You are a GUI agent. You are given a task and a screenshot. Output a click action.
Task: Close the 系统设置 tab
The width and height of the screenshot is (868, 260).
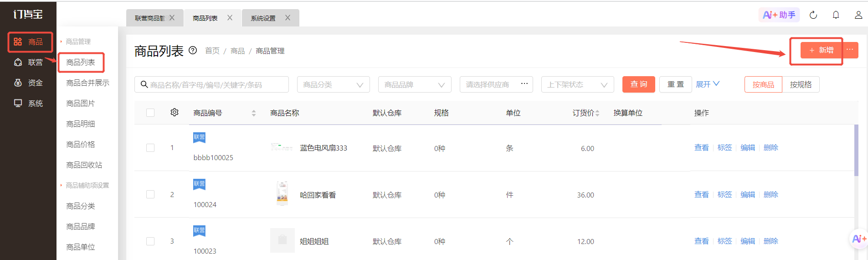[288, 18]
